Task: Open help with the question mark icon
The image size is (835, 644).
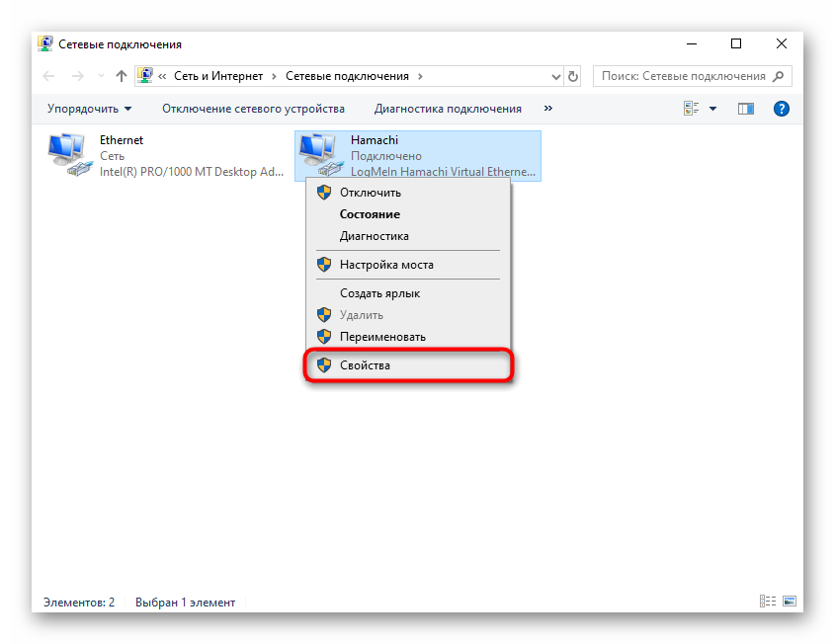Action: (782, 109)
